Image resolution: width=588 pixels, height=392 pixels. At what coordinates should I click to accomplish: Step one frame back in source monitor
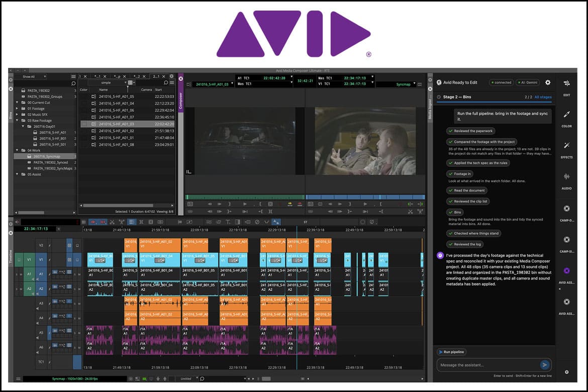click(210, 204)
